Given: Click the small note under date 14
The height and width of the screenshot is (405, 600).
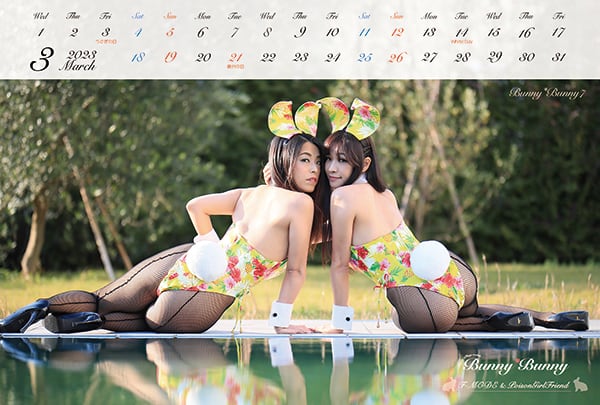Looking at the screenshot, I should tap(461, 41).
